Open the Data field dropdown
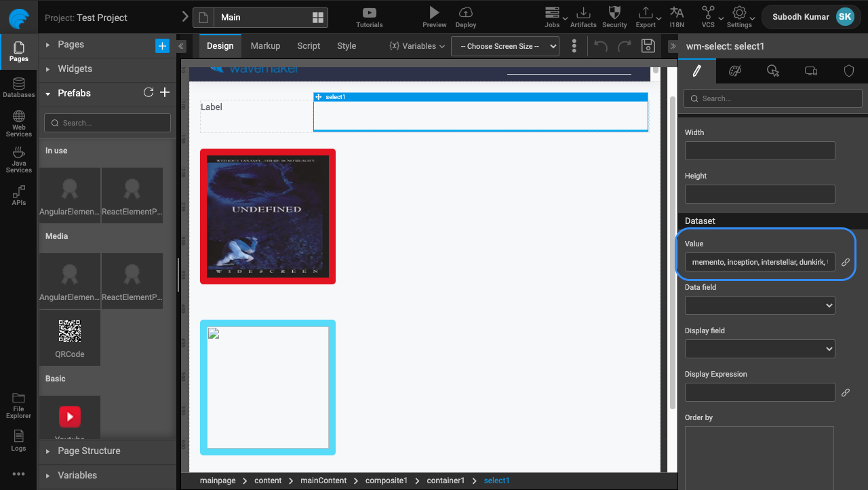 (759, 305)
